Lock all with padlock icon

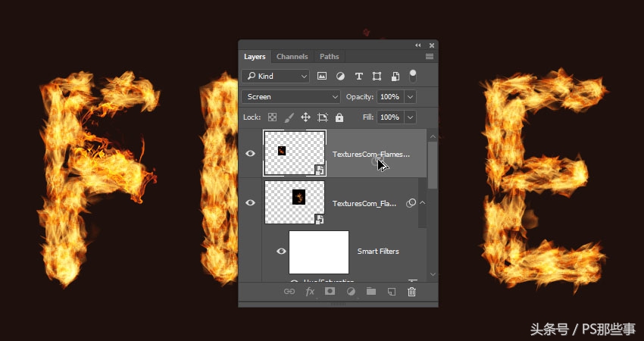pyautogui.click(x=339, y=117)
